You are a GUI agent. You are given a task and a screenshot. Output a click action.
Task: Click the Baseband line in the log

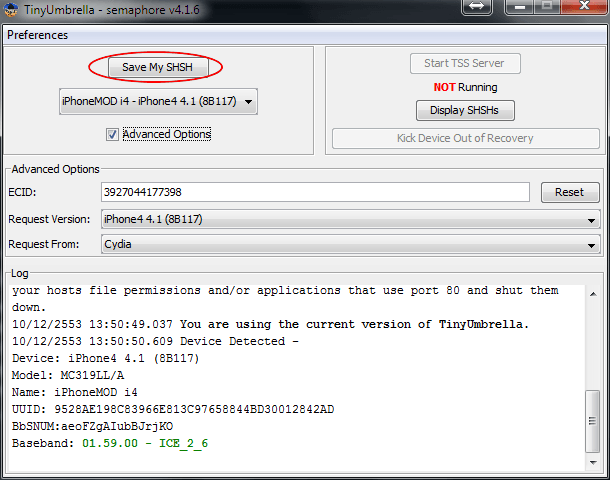(x=110, y=443)
